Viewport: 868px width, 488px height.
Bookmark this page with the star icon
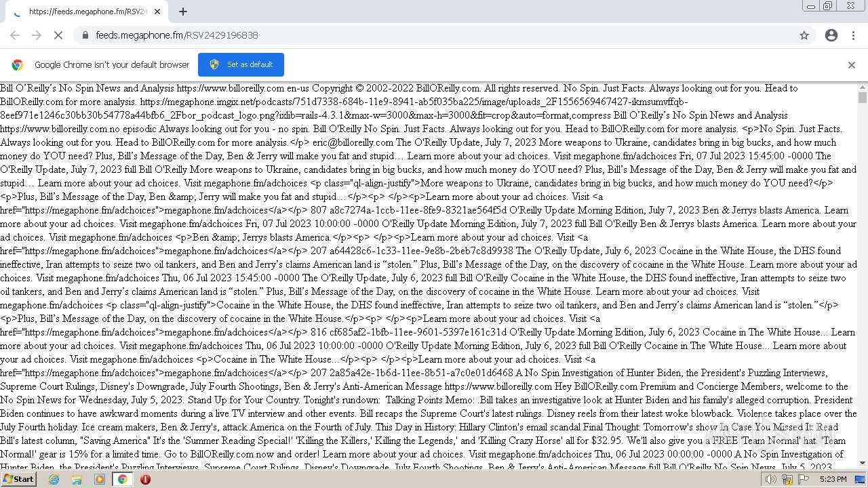[x=804, y=35]
